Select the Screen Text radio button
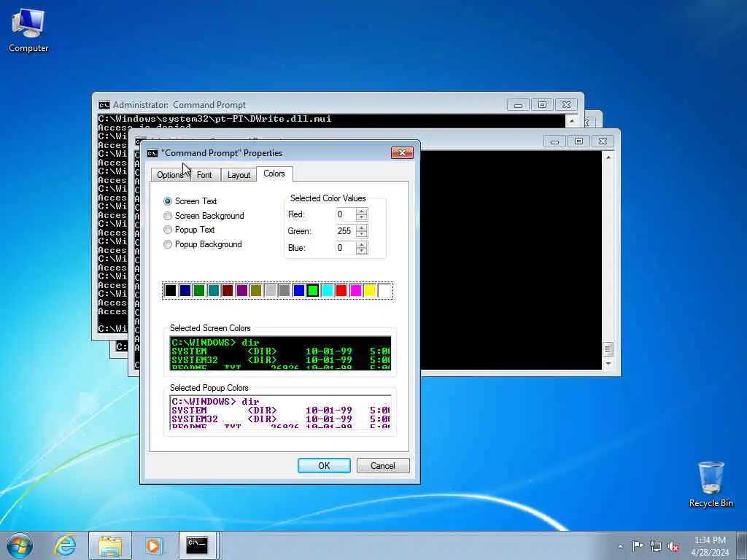This screenshot has width=747, height=560. [168, 201]
